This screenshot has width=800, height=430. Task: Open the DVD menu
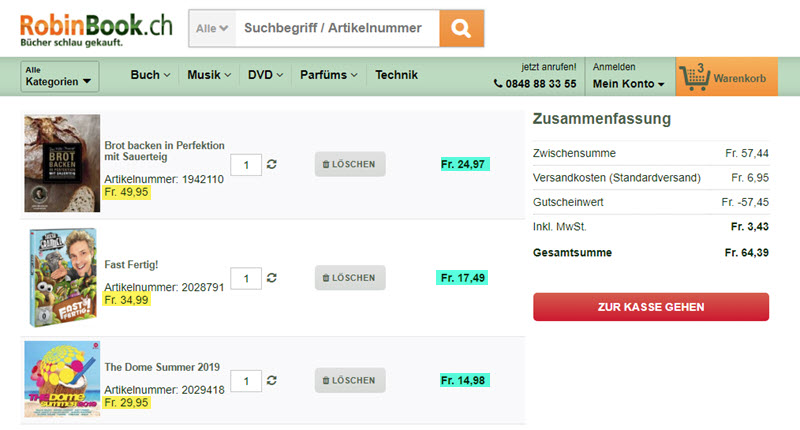[265, 75]
